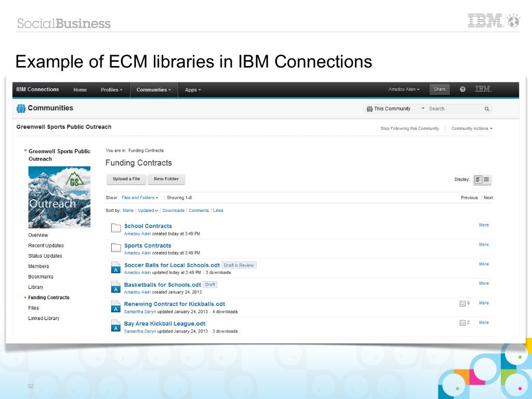The width and height of the screenshot is (532, 399).
Task: Click More for Bay Area Kickball row
Action: click(484, 323)
